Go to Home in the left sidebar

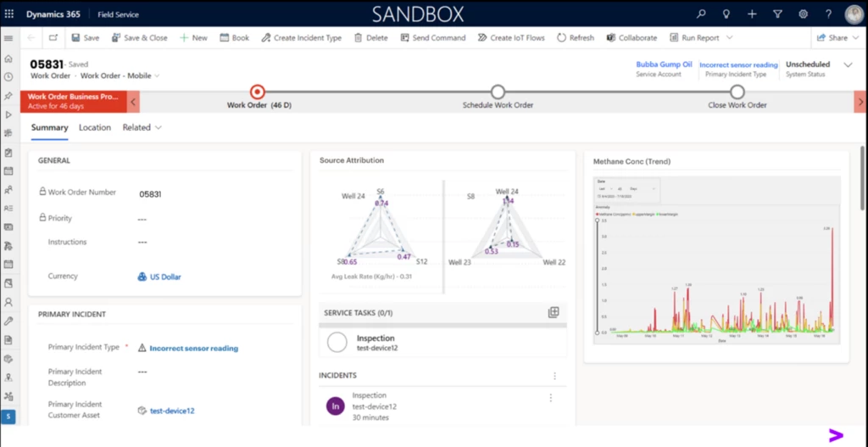[8, 59]
